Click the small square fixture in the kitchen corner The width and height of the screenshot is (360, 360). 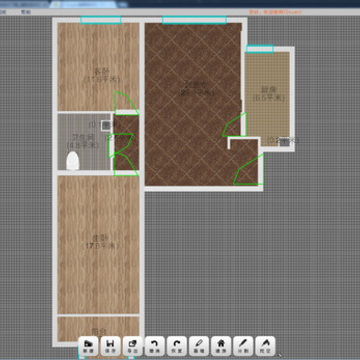click(x=284, y=142)
